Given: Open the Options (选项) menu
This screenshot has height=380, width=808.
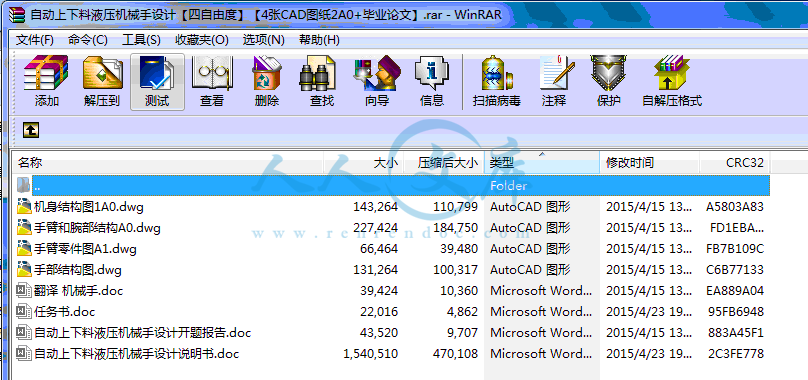Looking at the screenshot, I should 263,40.
